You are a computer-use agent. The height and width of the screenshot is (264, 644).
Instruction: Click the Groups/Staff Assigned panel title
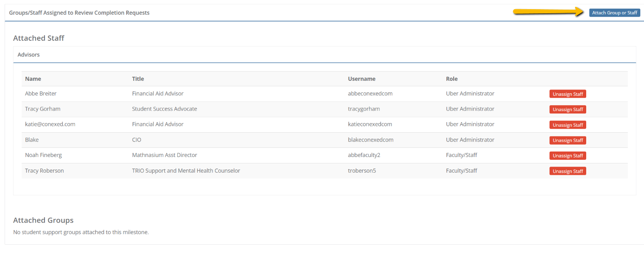79,13
